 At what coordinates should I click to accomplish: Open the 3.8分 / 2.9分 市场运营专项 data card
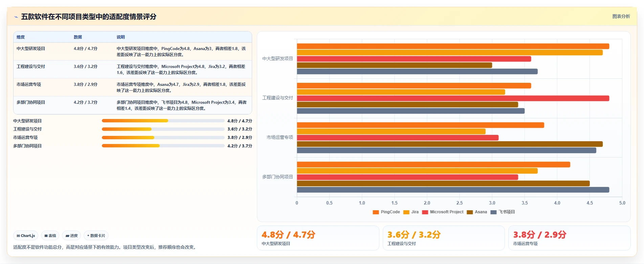569,238
